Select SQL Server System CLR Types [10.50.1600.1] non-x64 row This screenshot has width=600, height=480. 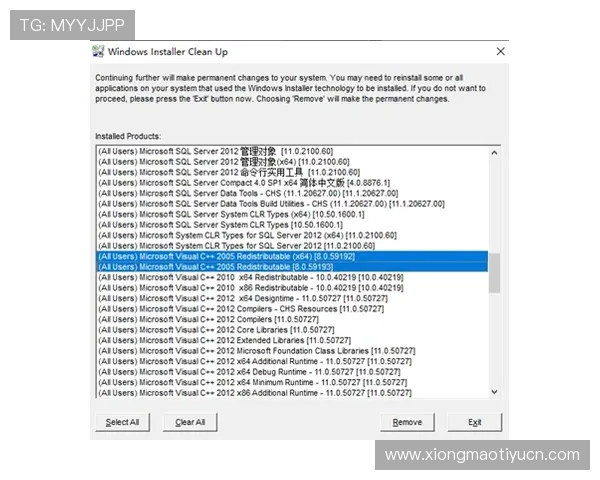(292, 225)
